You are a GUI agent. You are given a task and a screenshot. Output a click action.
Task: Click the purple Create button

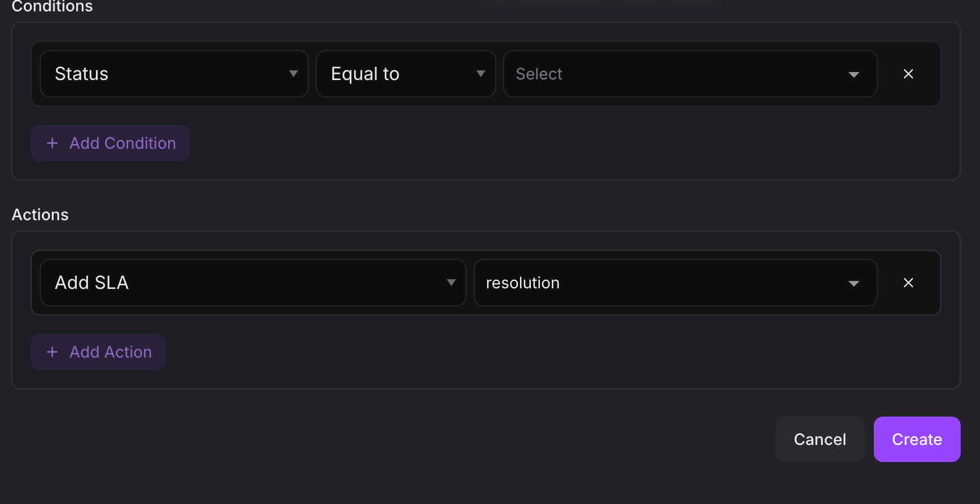916,439
